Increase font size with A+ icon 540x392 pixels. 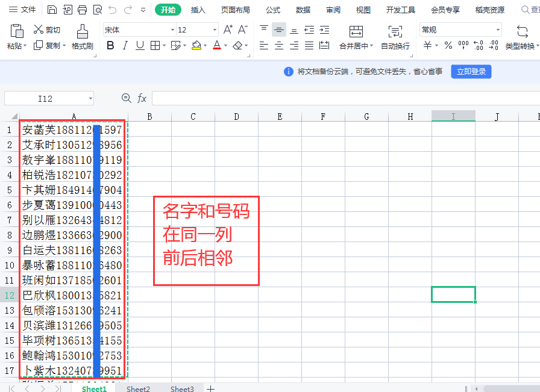pyautogui.click(x=228, y=30)
